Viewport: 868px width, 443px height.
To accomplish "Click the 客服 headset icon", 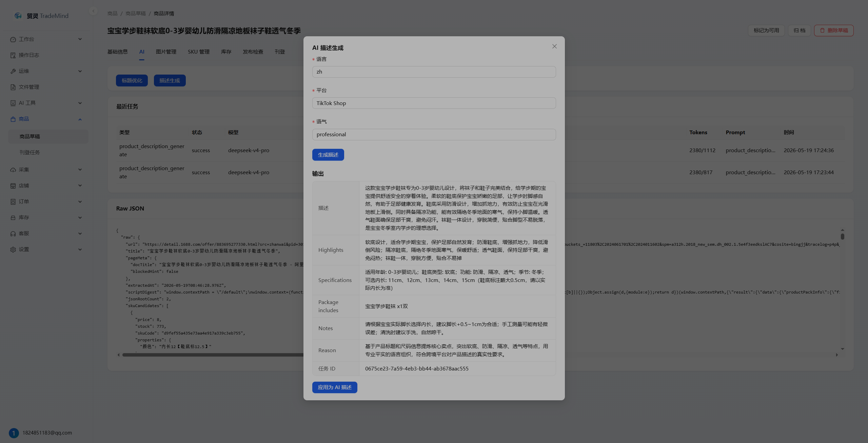I will tap(13, 234).
